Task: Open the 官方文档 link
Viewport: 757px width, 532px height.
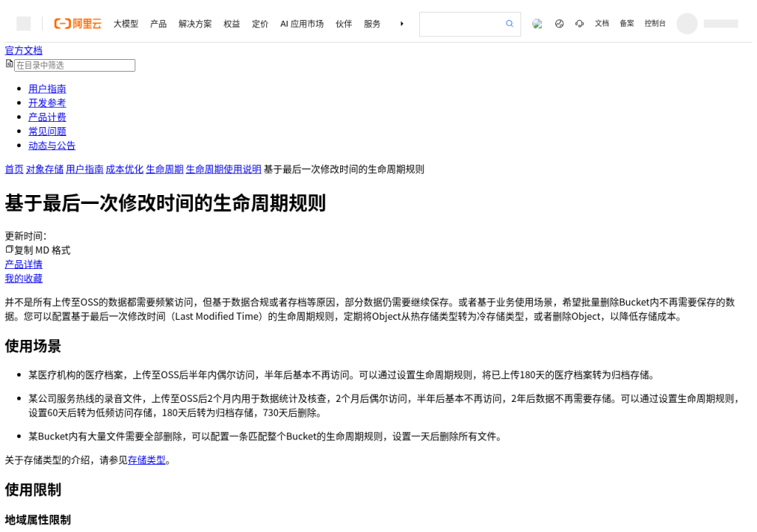Action: click(x=24, y=50)
